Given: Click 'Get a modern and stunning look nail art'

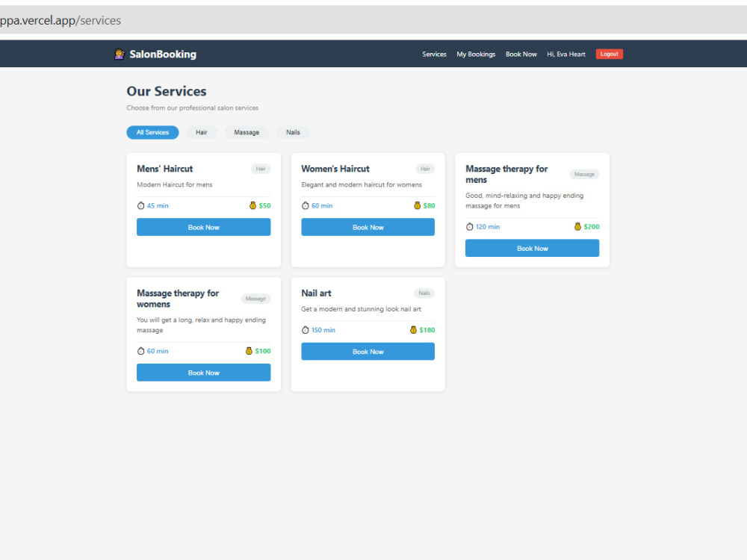Looking at the screenshot, I should [361, 309].
